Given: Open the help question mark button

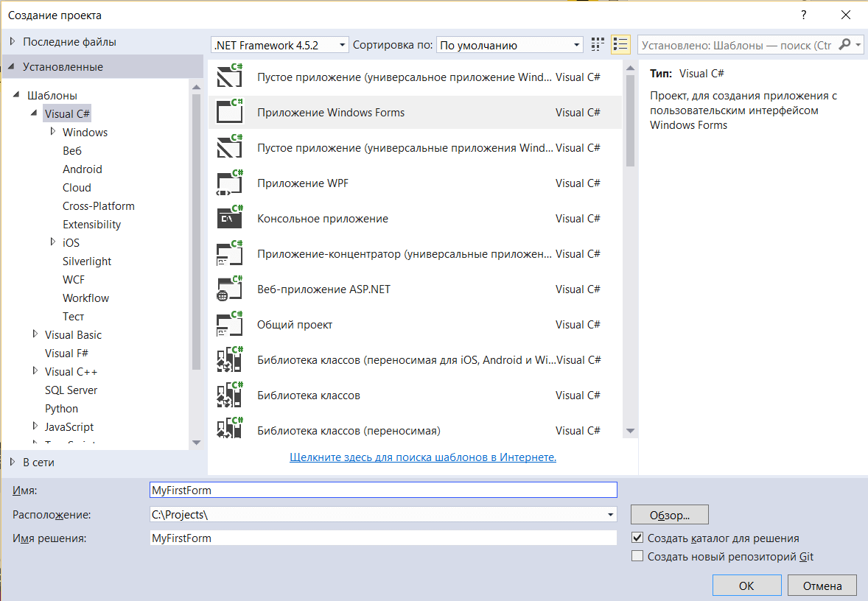Looking at the screenshot, I should [x=804, y=15].
